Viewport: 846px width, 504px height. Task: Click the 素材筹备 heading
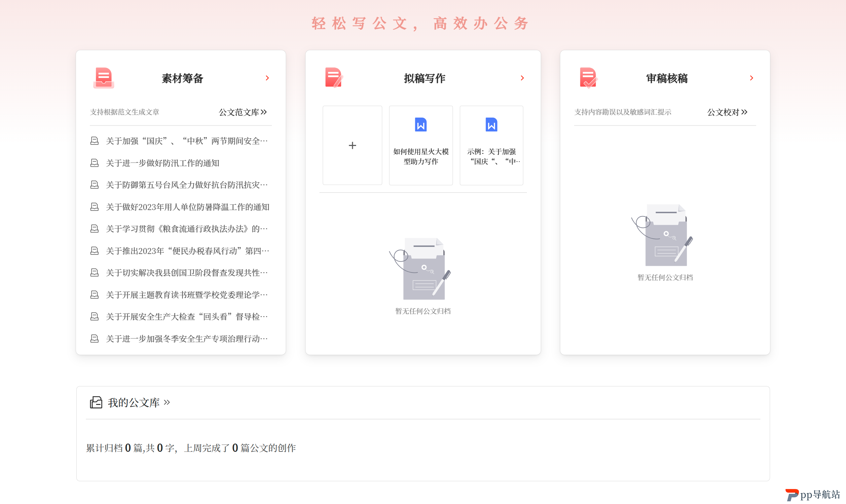pos(182,79)
